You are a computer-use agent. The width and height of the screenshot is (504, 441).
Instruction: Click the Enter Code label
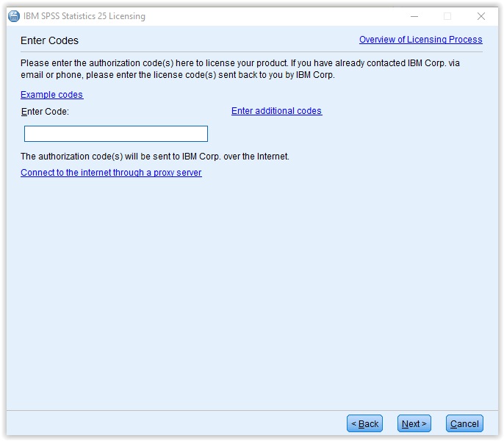45,112
